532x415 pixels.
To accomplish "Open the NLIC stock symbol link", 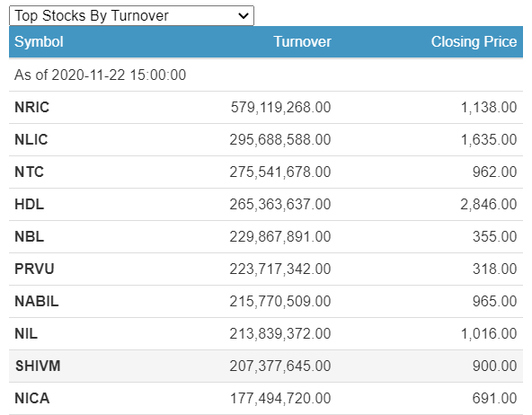I will pyautogui.click(x=31, y=140).
